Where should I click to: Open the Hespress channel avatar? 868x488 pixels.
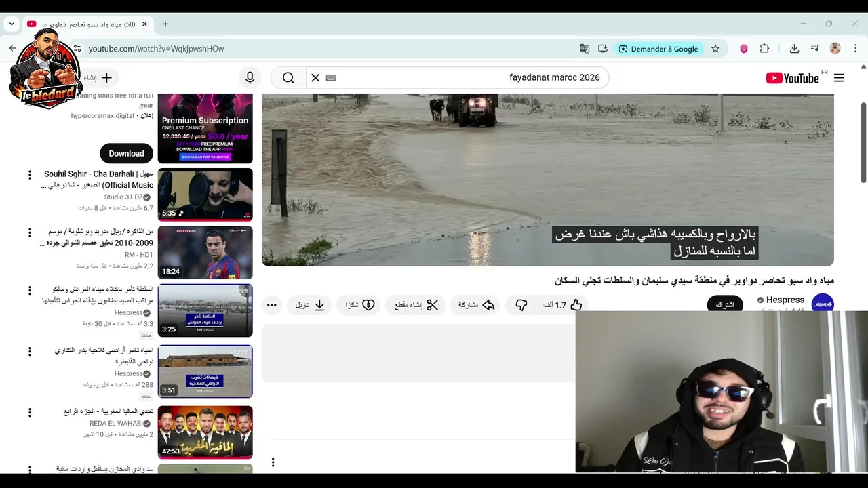click(823, 304)
